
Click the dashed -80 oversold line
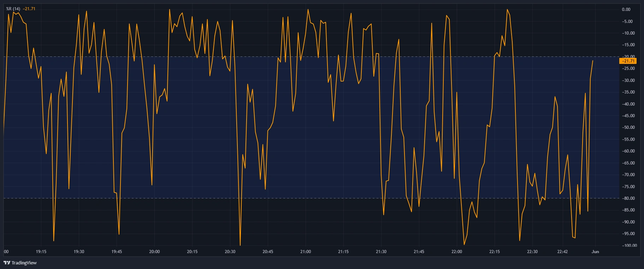point(311,198)
